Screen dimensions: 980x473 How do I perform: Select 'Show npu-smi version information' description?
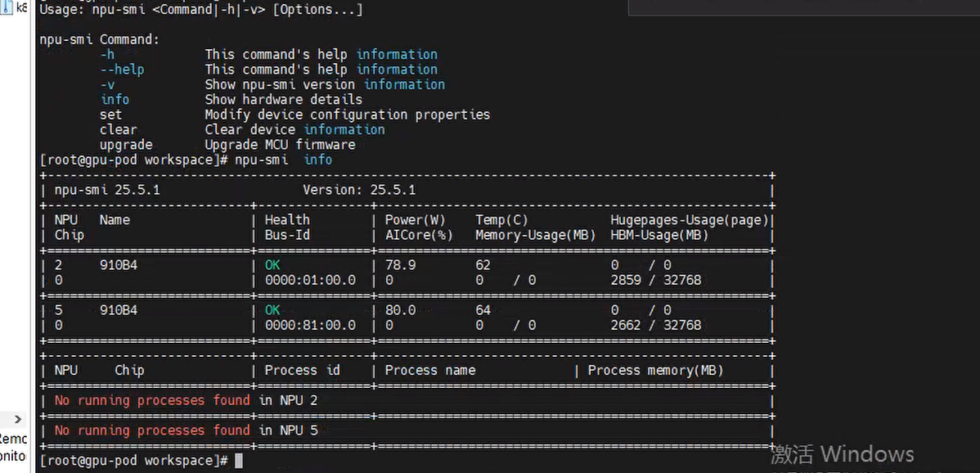pyautogui.click(x=325, y=84)
